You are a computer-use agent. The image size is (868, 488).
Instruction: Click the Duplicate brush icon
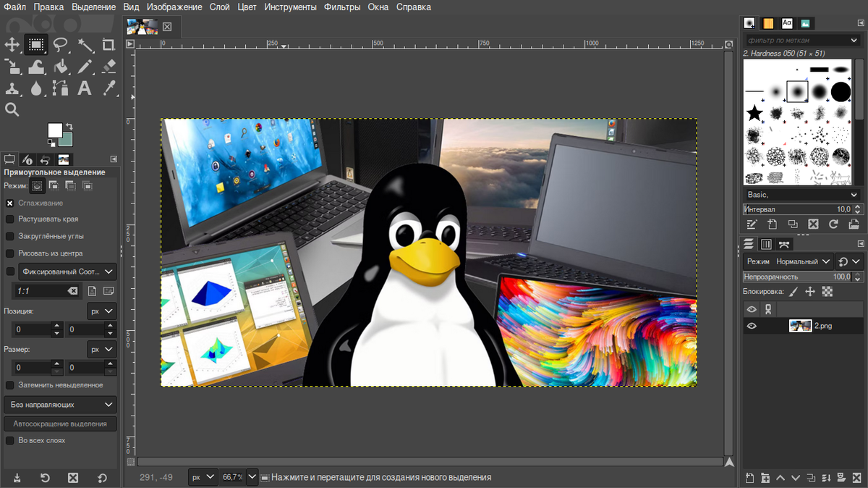pos(792,224)
